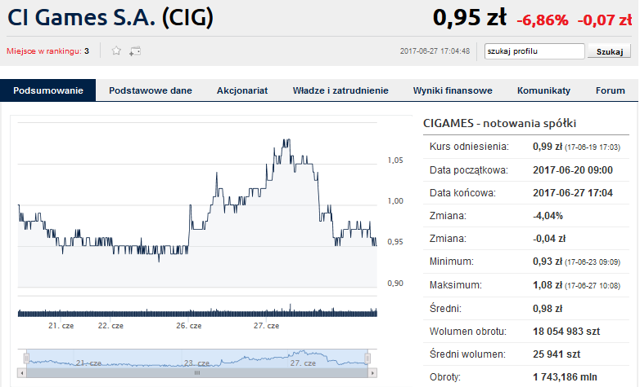Click the 27. cze date label below volume bars
This screenshot has height=387, width=640.
[267, 326]
